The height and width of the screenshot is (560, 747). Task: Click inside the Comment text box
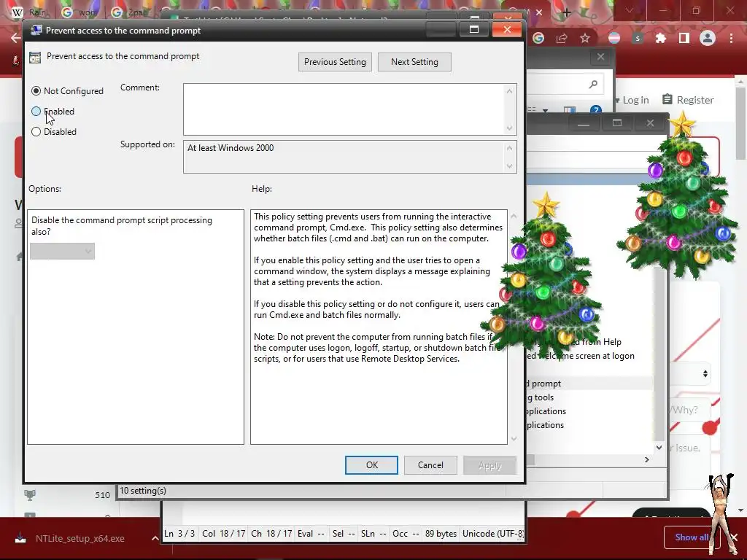344,109
